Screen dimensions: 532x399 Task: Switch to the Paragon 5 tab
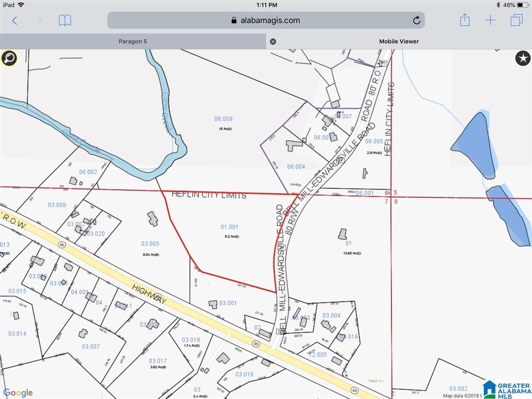point(133,41)
